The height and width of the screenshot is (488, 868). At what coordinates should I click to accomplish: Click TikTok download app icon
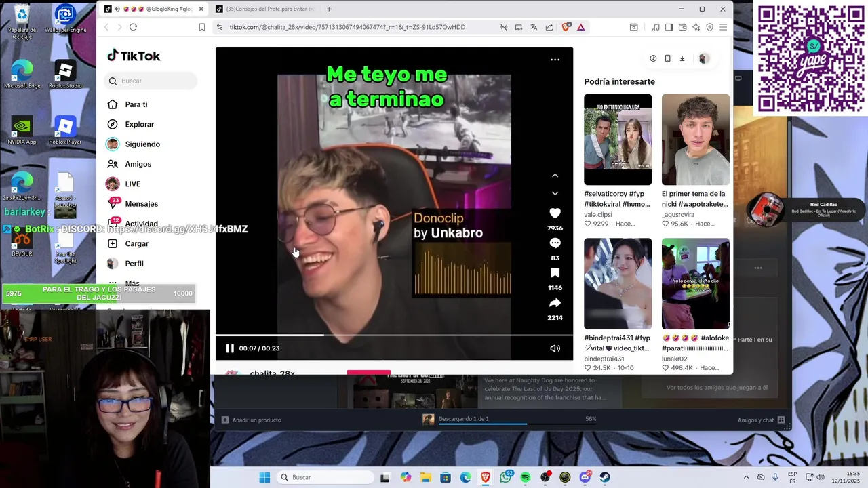click(x=682, y=58)
